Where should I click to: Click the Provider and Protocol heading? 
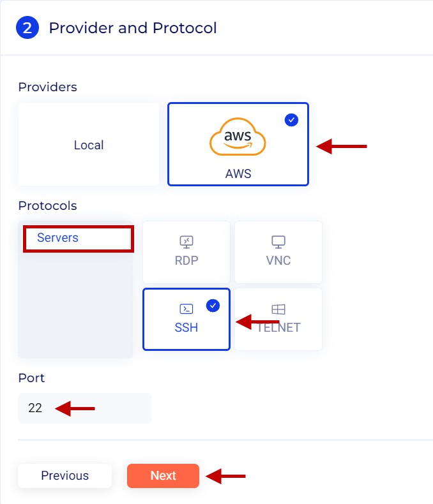133,28
